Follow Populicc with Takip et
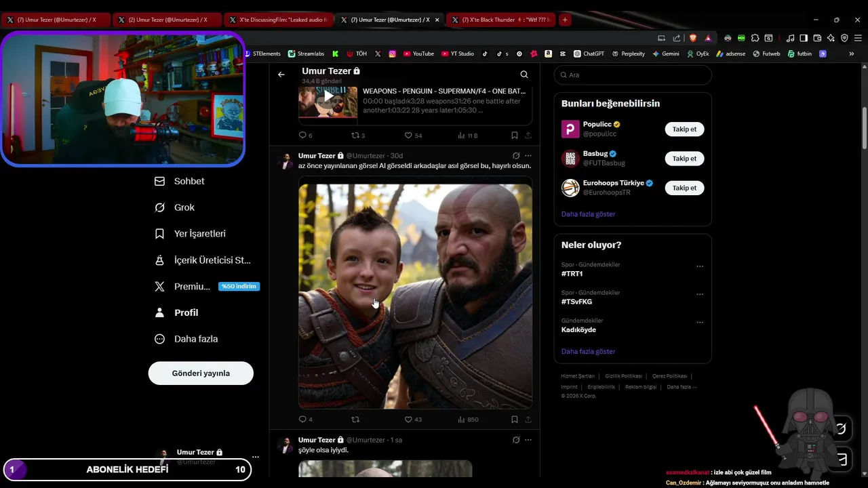Screen dimensions: 868x488 (684, 129)
